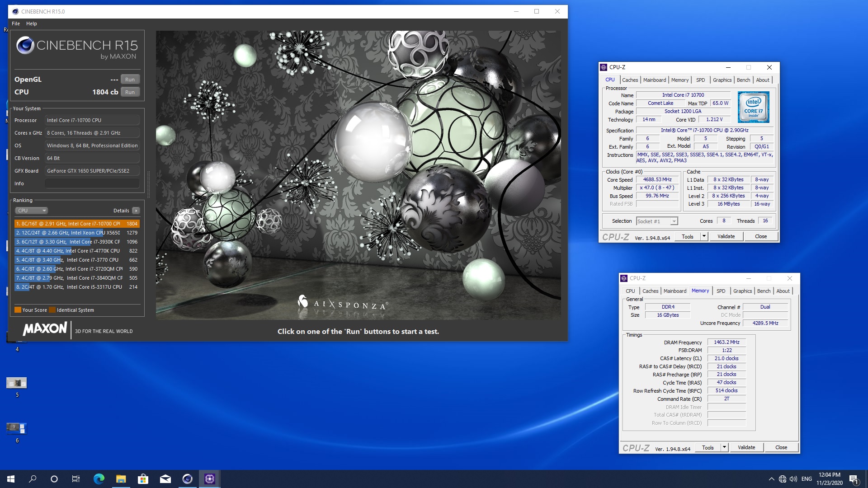
Task: Switch to Caches tab in upper CPU-Z
Action: [x=630, y=80]
